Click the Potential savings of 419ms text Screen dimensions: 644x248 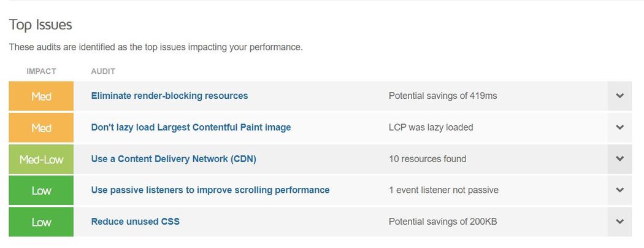(443, 96)
